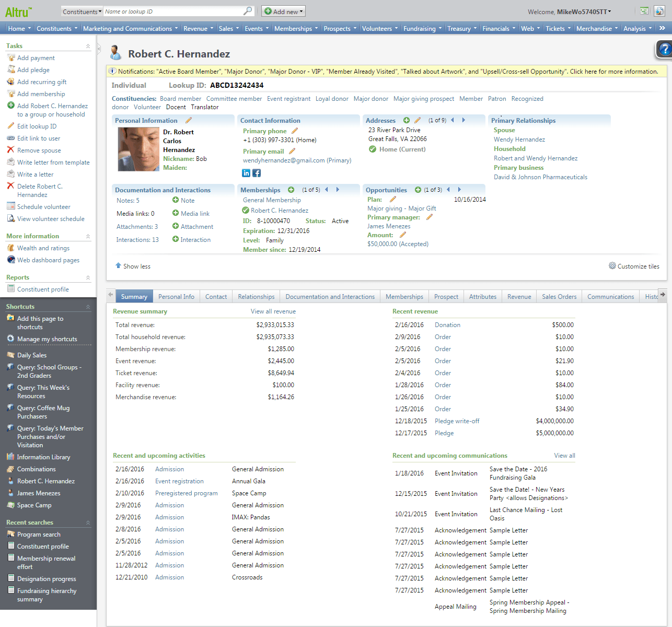Collapse the Tasks section in sidebar
This screenshot has width=672, height=627.
(x=88, y=46)
